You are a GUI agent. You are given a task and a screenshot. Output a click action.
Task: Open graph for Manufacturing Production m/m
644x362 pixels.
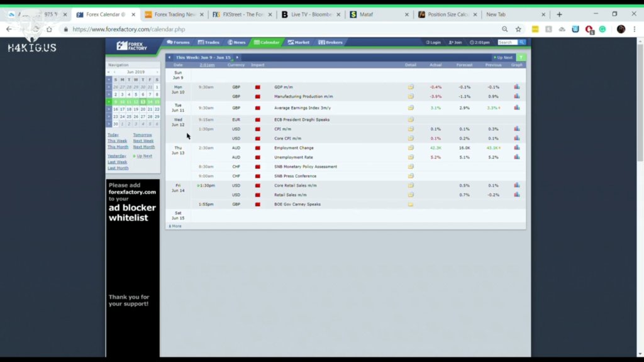pyautogui.click(x=517, y=96)
